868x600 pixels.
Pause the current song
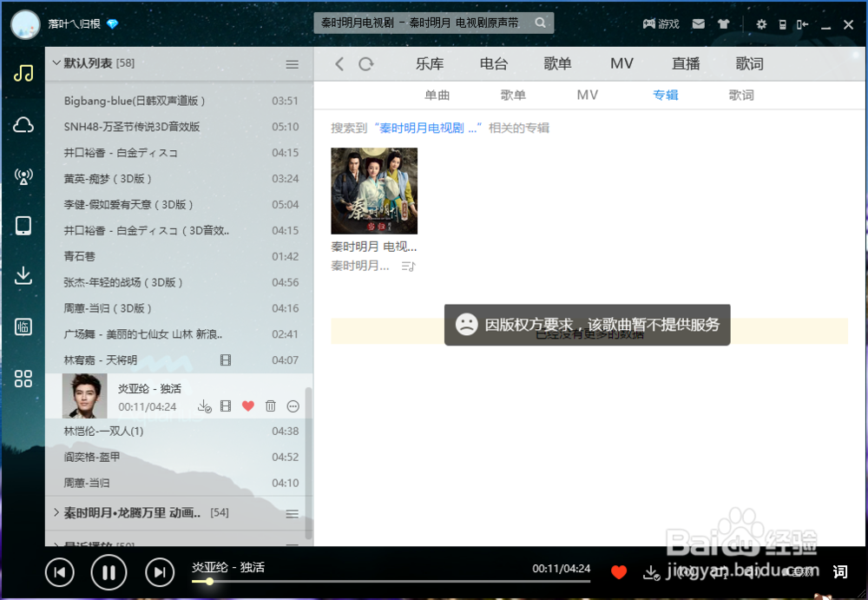click(108, 572)
